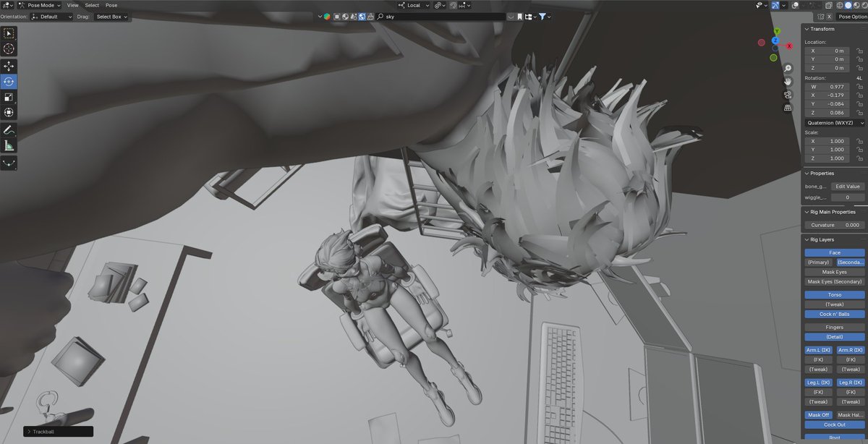
Task: Click the blue Z axis gizmo ball
Action: point(775,40)
